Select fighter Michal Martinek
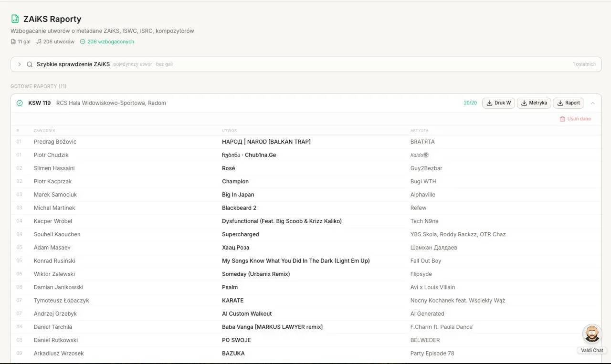The width and height of the screenshot is (611, 364). pos(54,208)
